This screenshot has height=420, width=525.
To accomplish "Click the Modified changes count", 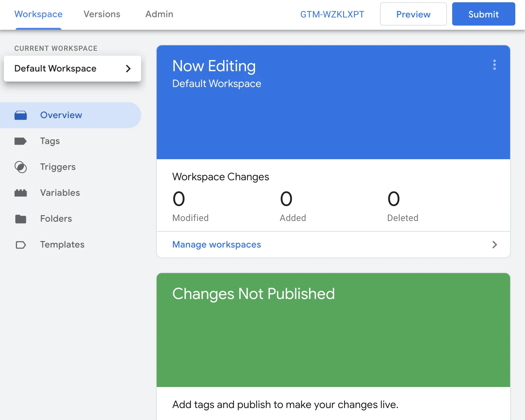I will [179, 199].
